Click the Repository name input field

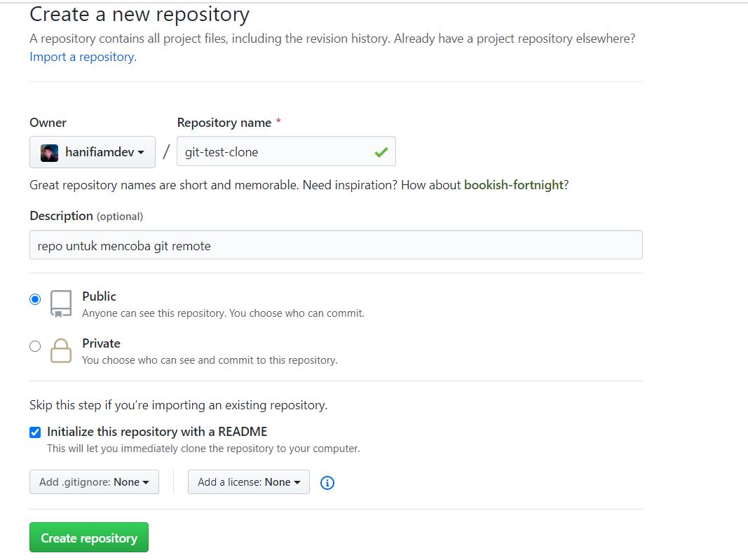click(286, 151)
